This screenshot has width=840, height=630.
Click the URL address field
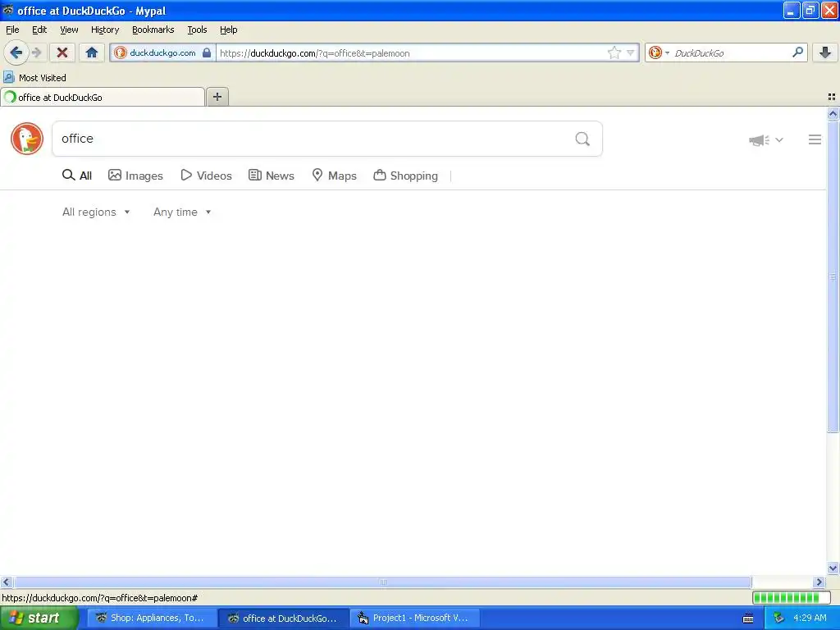pyautogui.click(x=412, y=53)
